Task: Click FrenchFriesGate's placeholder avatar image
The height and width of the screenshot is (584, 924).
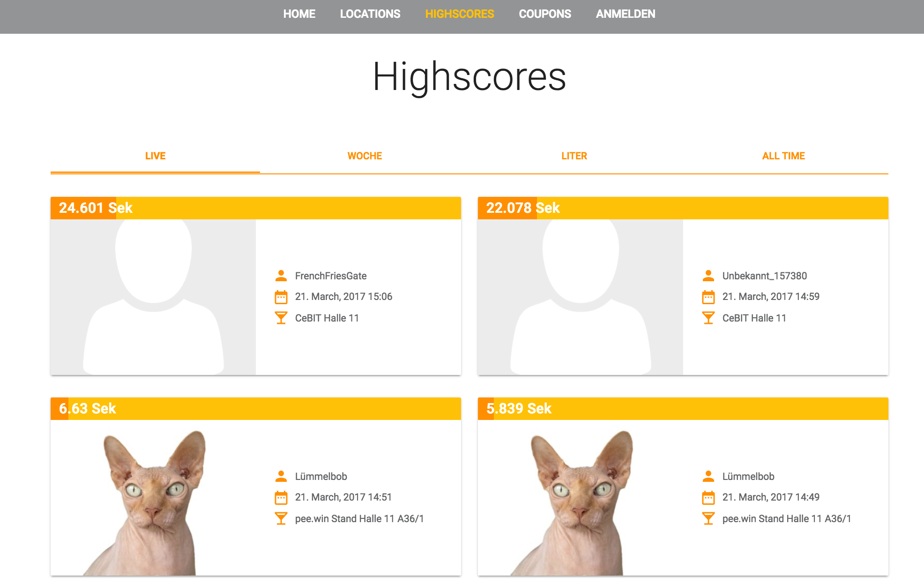Action: point(153,297)
